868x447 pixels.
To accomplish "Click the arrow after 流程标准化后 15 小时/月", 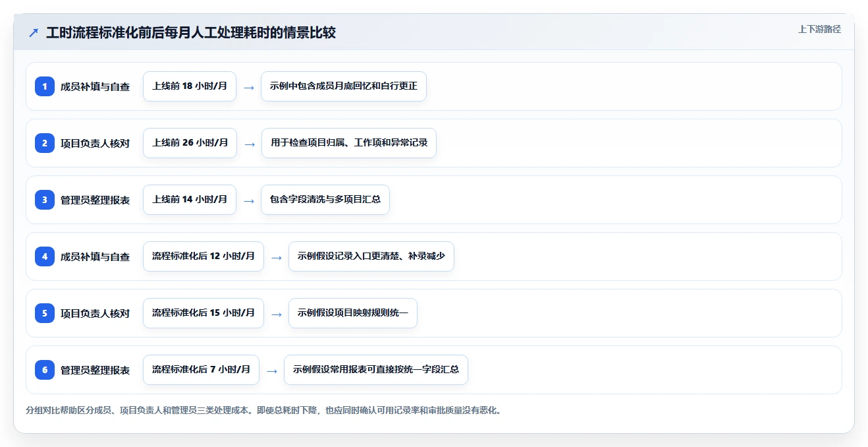I will point(277,314).
